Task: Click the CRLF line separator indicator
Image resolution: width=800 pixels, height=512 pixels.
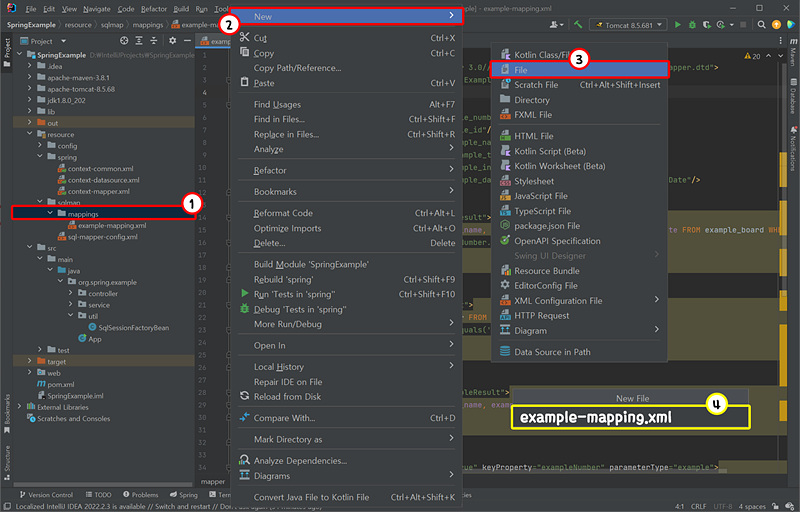Action: pos(698,506)
